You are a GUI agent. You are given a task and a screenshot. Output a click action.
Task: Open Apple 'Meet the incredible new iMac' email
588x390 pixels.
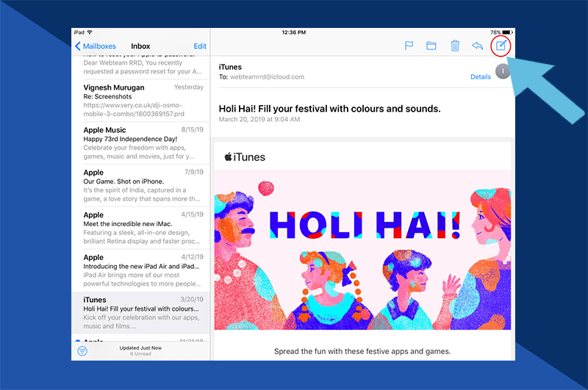click(141, 228)
